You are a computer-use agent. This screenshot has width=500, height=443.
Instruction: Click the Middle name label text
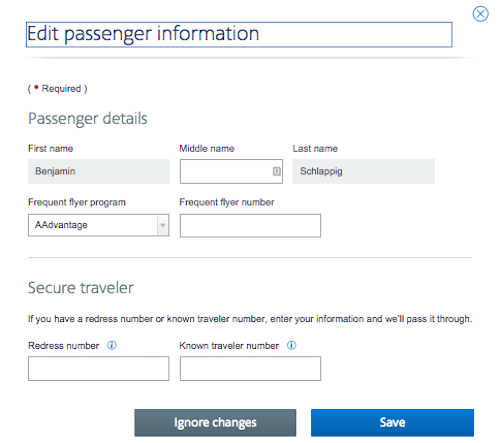[x=207, y=149]
